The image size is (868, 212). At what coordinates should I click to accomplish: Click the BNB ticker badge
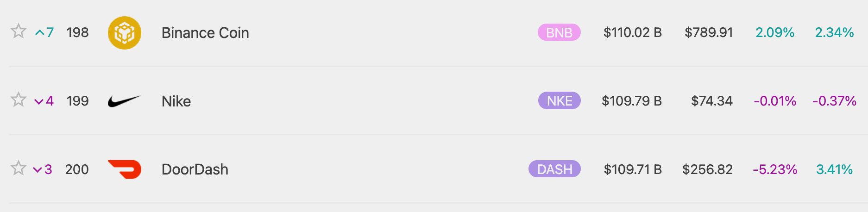559,32
